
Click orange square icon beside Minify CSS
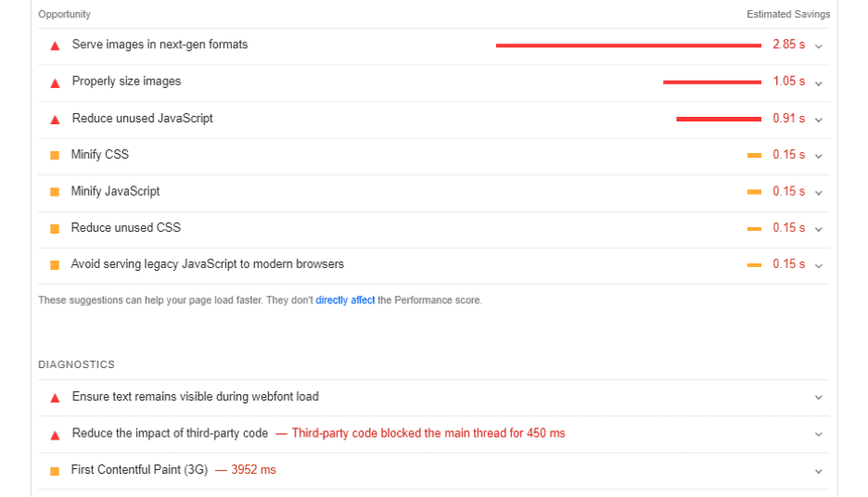pos(55,156)
